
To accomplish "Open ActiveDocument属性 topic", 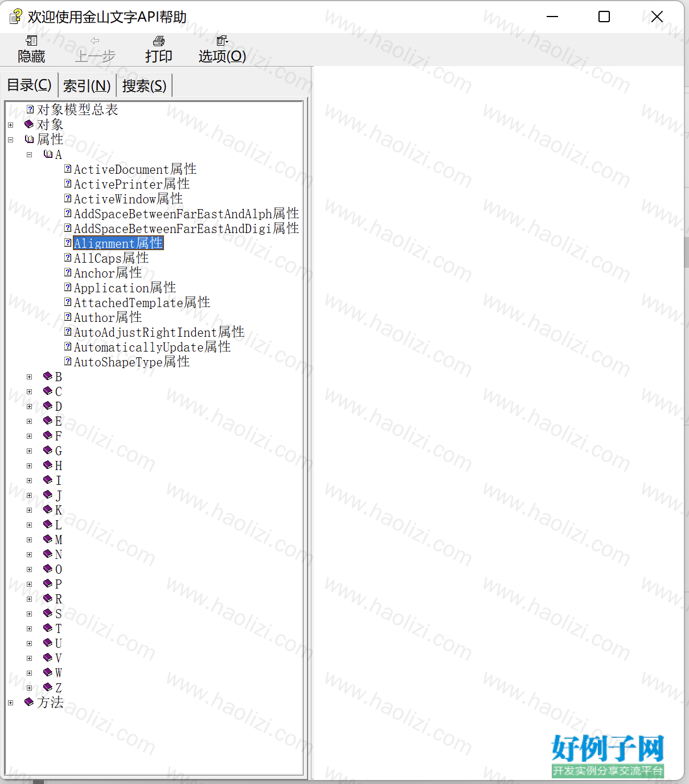I will [136, 169].
